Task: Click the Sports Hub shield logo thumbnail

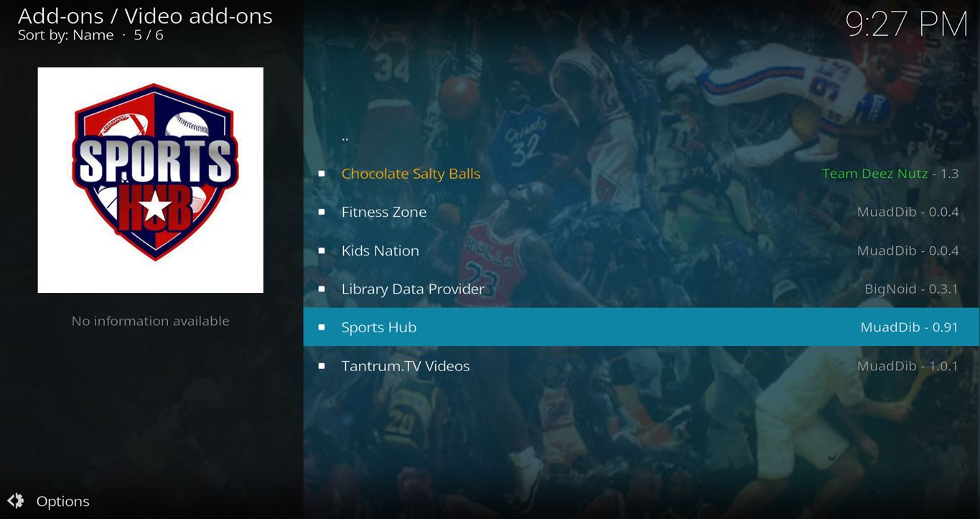Action: [x=151, y=180]
